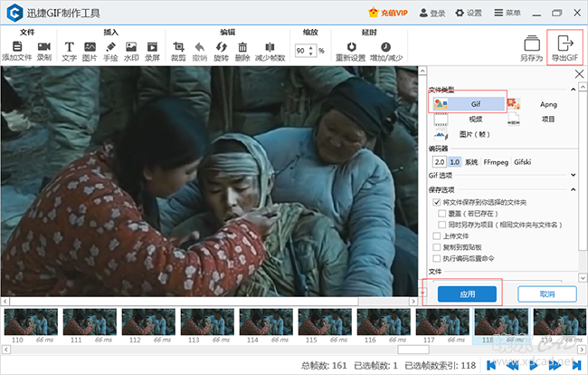Close the export side panel

pos(579,74)
